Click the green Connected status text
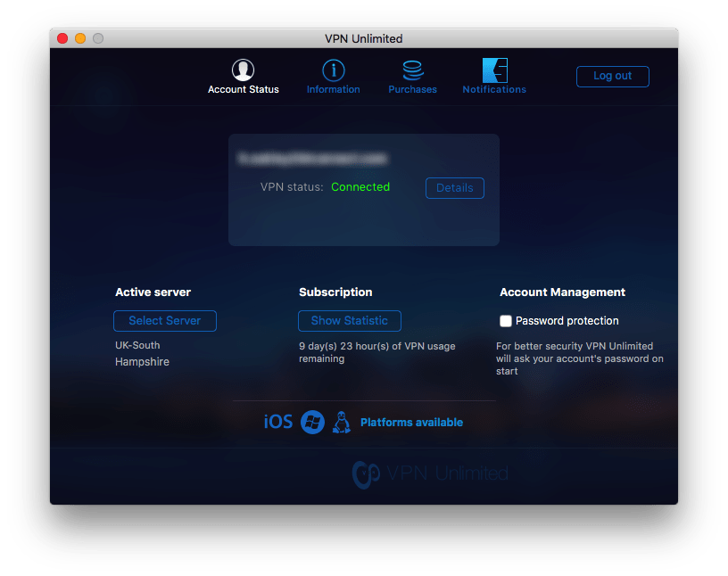This screenshot has height=576, width=728. click(x=360, y=187)
